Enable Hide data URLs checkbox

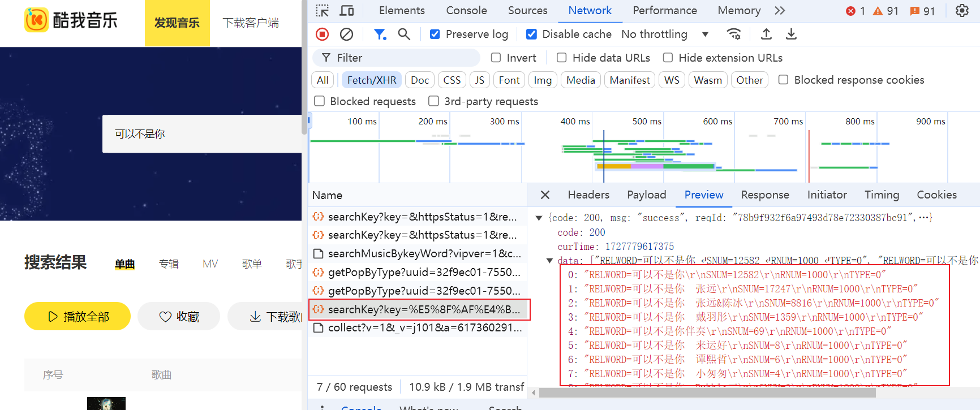[561, 58]
